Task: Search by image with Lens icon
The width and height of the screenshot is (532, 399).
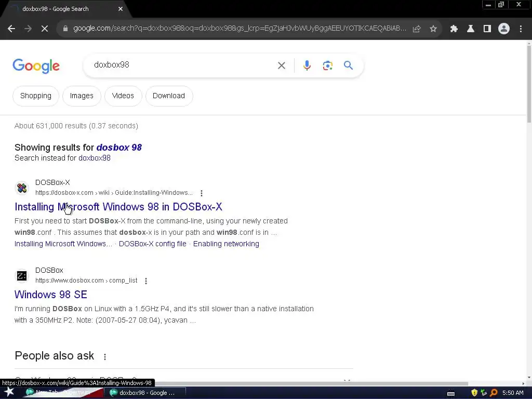Action: coord(327,65)
